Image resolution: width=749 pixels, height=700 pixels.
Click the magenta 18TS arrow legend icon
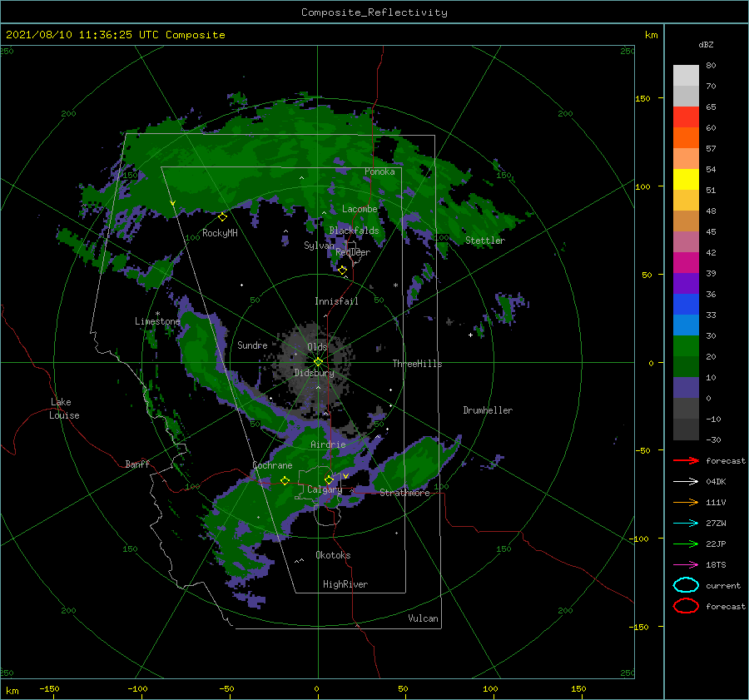tap(686, 565)
